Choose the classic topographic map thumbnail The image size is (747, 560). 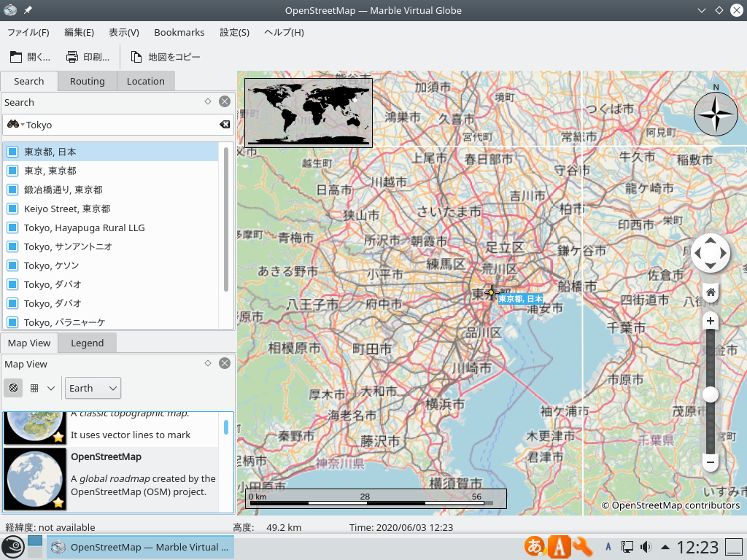[x=35, y=427]
